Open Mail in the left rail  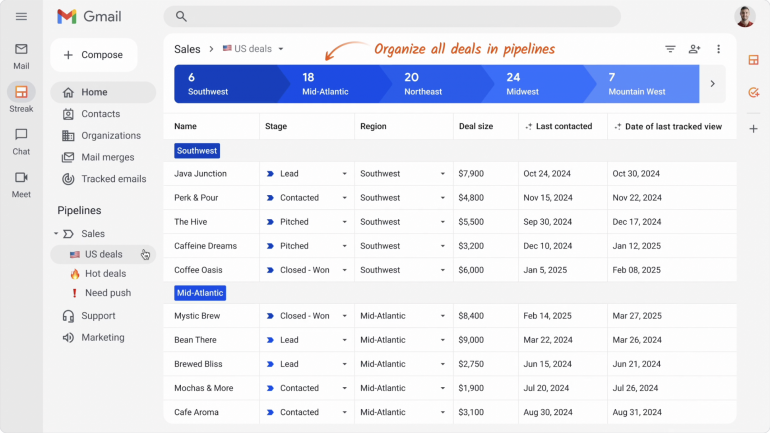[21, 56]
